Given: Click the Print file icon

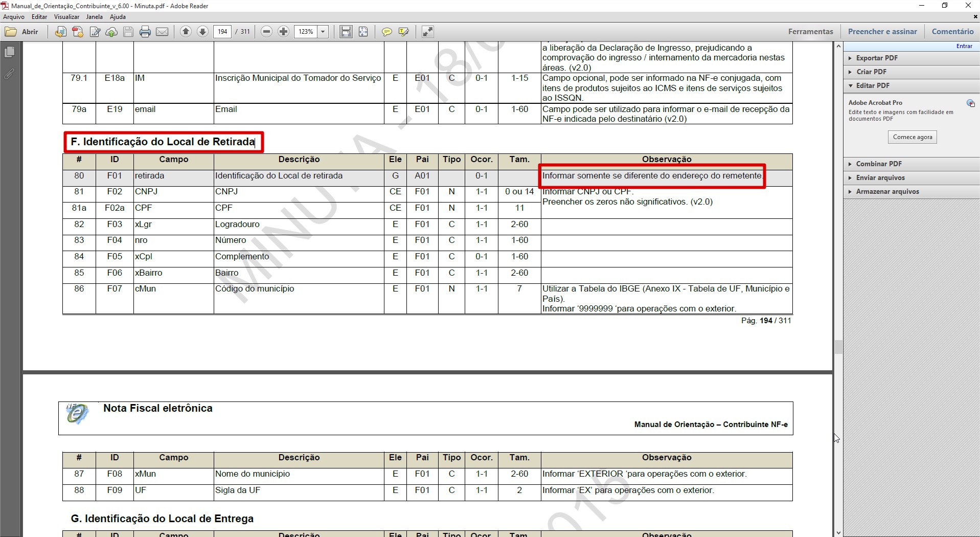Looking at the screenshot, I should (x=145, y=32).
